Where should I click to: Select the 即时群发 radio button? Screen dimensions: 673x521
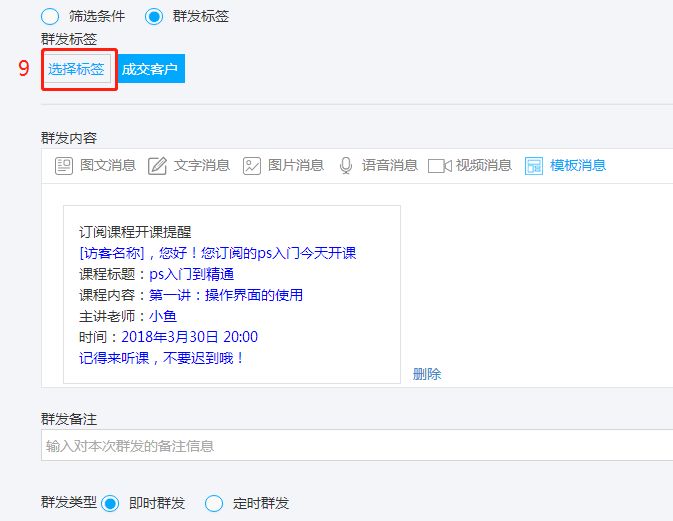tap(110, 503)
